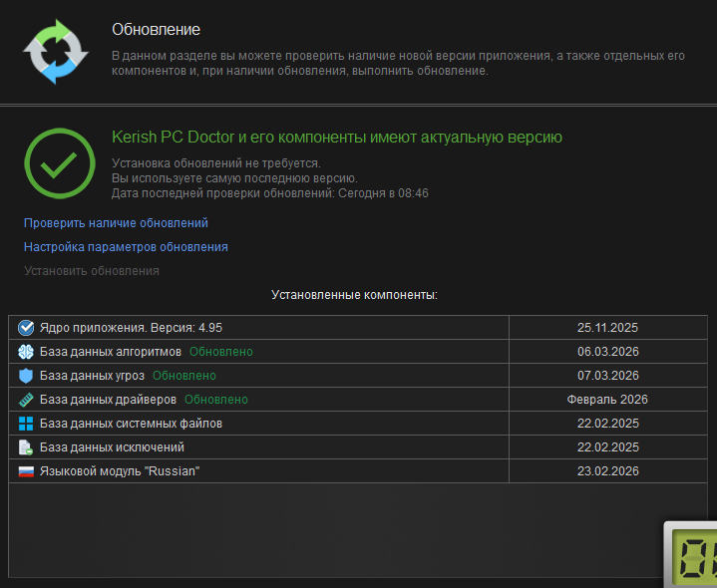This screenshot has width=717, height=588.
Task: Select 'База данных угроз' row text
Action: tap(92, 376)
